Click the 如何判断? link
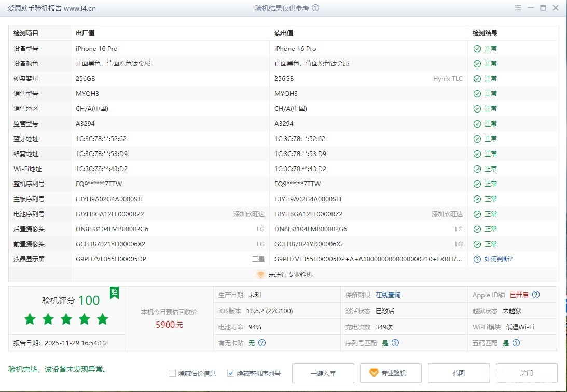The height and width of the screenshot is (392, 567). click(x=498, y=259)
